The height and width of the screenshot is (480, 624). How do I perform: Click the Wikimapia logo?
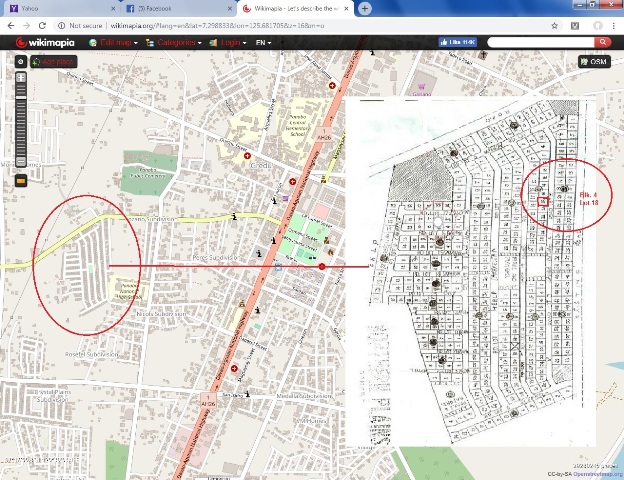47,43
